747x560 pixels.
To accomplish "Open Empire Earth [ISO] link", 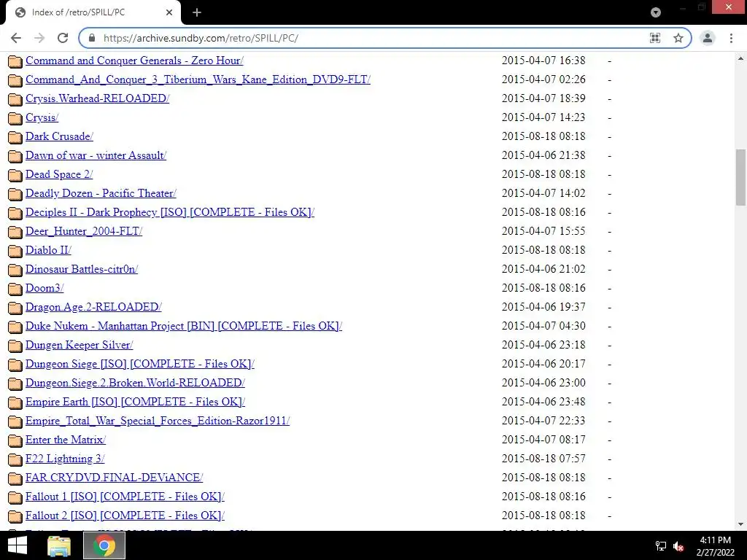I will [x=135, y=402].
